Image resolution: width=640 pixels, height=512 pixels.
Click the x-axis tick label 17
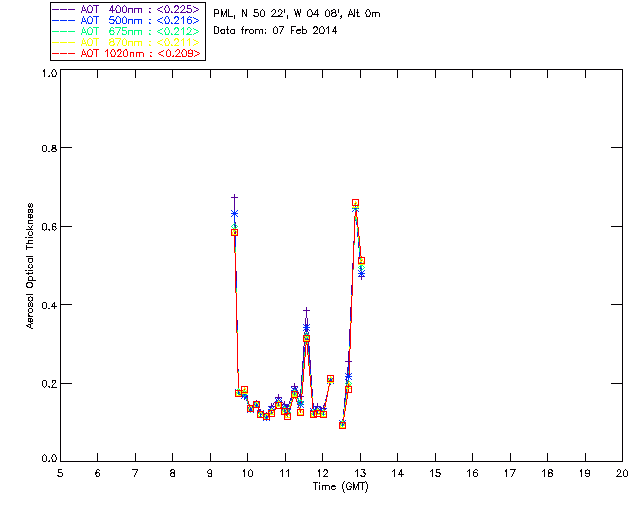coord(510,473)
